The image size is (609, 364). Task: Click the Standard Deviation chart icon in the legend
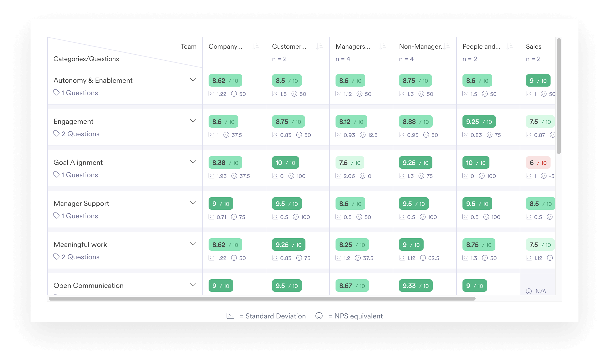click(230, 316)
